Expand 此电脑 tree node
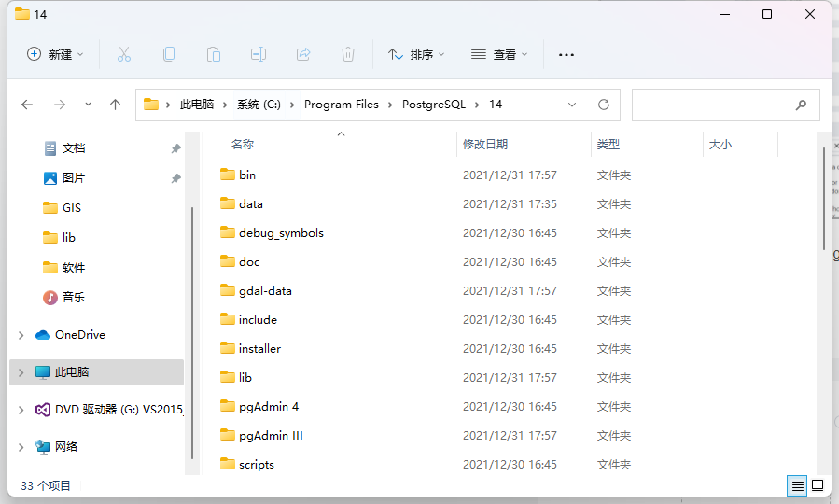 (21, 372)
